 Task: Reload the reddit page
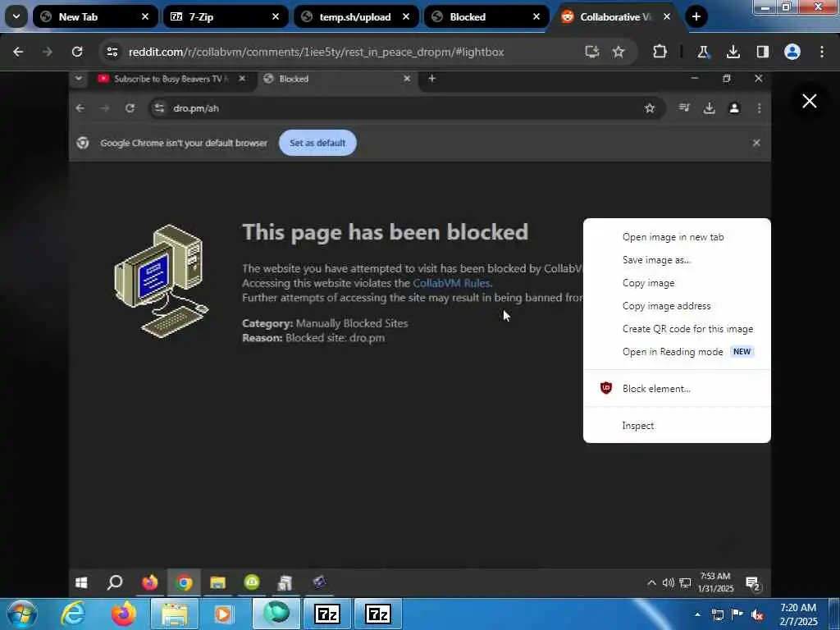click(77, 52)
